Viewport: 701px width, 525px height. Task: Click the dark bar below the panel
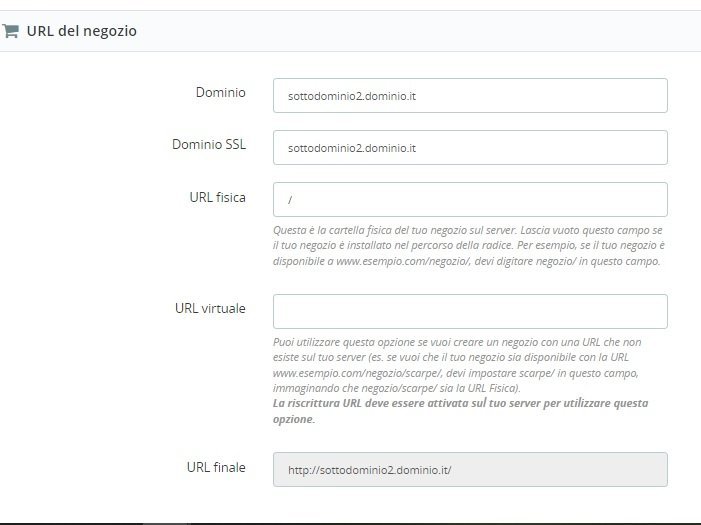350,521
